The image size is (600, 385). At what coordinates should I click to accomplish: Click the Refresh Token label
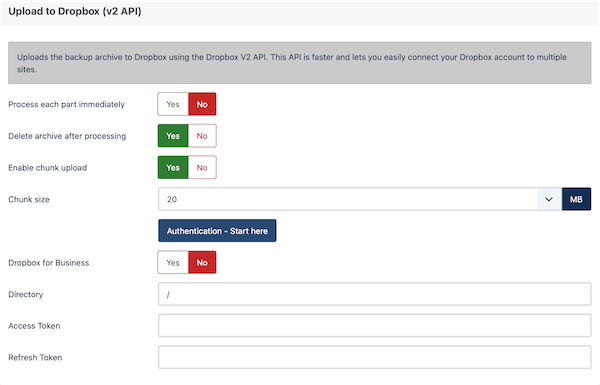coord(35,357)
